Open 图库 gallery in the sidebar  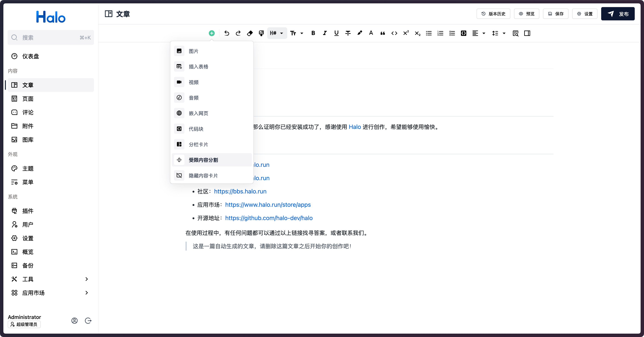coord(51,140)
